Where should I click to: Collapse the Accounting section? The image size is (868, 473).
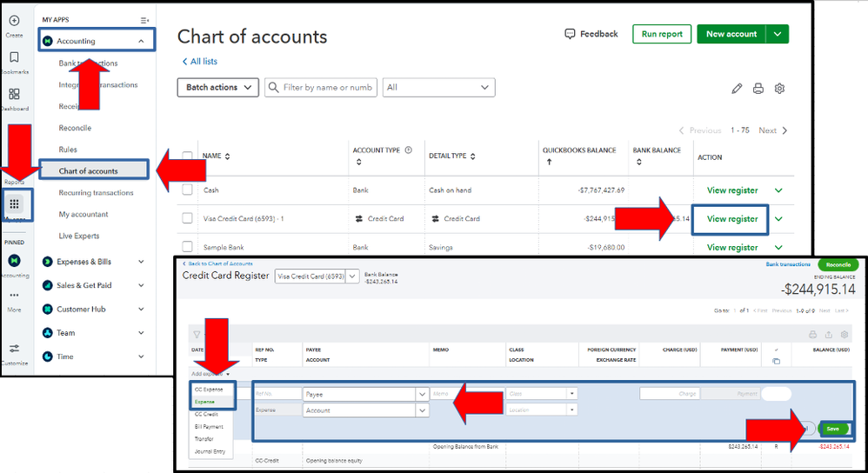(141, 41)
